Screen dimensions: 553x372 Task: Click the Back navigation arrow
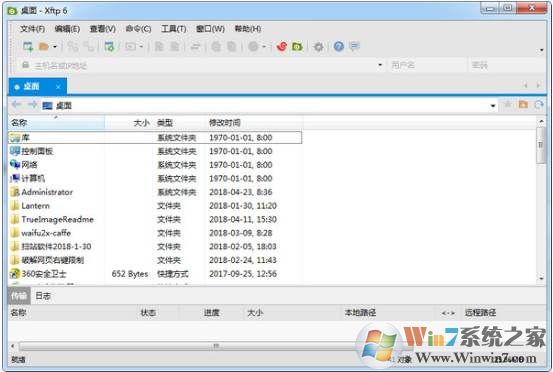pyautogui.click(x=16, y=105)
